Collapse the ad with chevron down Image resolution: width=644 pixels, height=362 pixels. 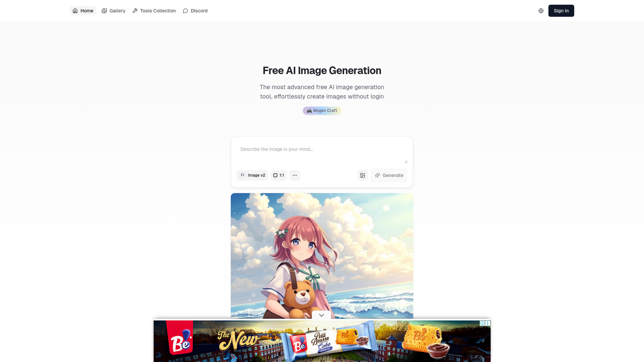click(x=321, y=315)
